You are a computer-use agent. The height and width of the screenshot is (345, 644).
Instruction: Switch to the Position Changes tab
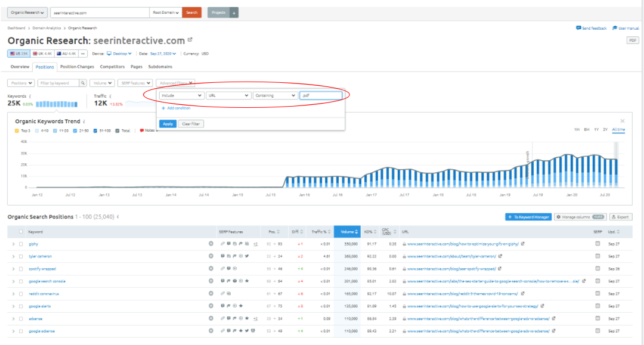pyautogui.click(x=77, y=67)
